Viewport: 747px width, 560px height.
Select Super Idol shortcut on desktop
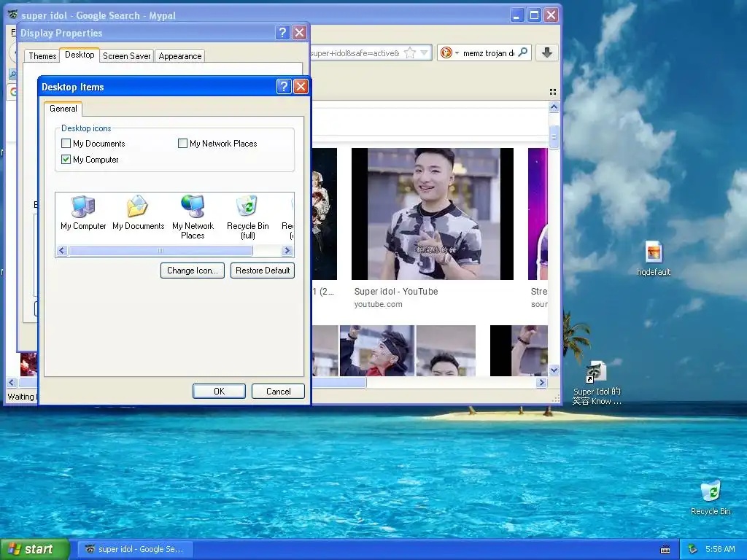(597, 384)
